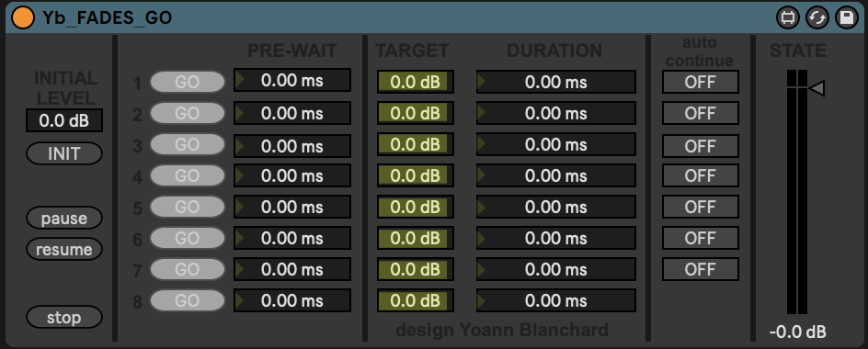This screenshot has width=868, height=349.
Task: Click the Yb_FADES_GO device title
Action: pyautogui.click(x=108, y=17)
